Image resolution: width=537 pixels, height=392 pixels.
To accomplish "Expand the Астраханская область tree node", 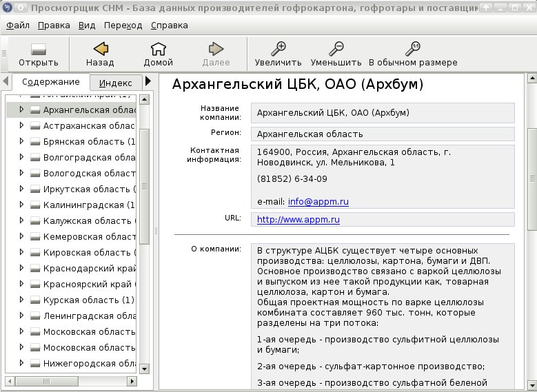I will (21, 125).
